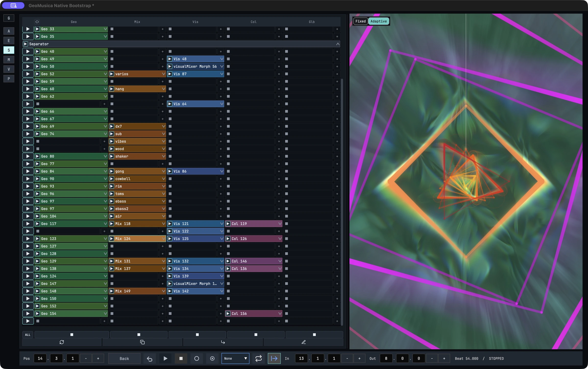Click the refresh icon below the ALL row
Image resolution: width=588 pixels, height=369 pixels.
[62, 342]
